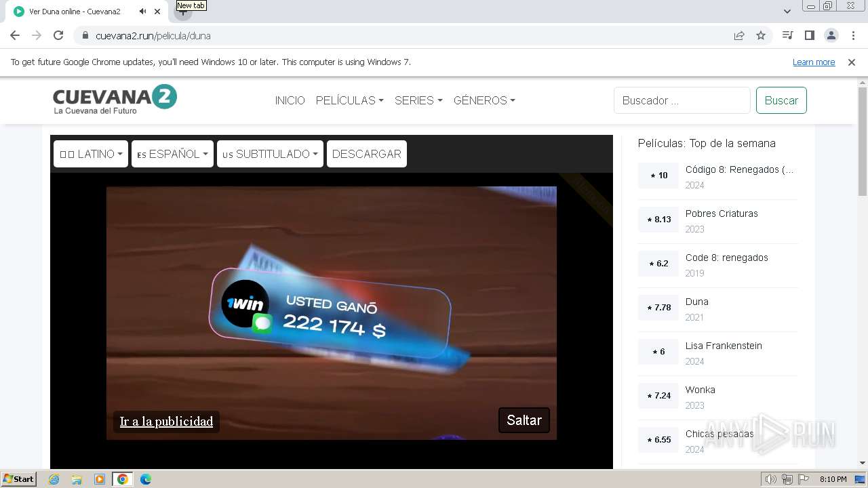Skip the ad with Saltar
Screen dimensions: 868x488
524,420
